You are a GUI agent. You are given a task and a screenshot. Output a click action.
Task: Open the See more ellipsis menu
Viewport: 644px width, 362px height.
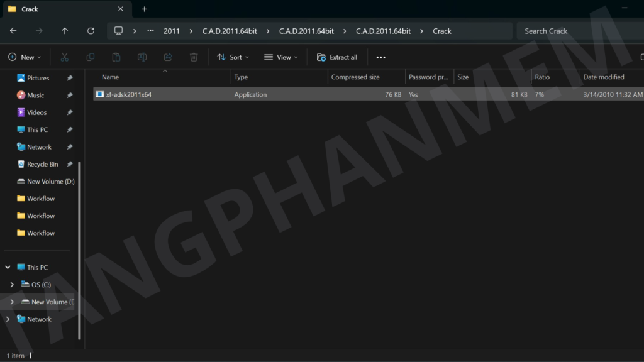pos(380,57)
